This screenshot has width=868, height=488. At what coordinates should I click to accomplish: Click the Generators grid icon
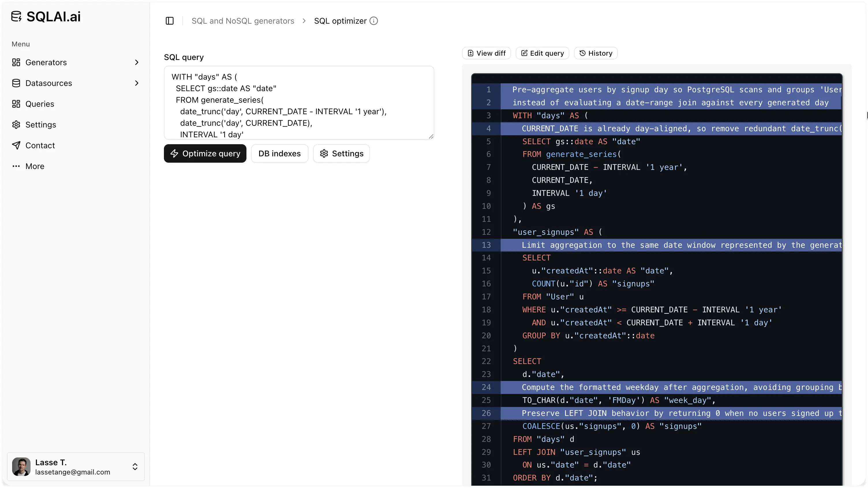click(16, 62)
